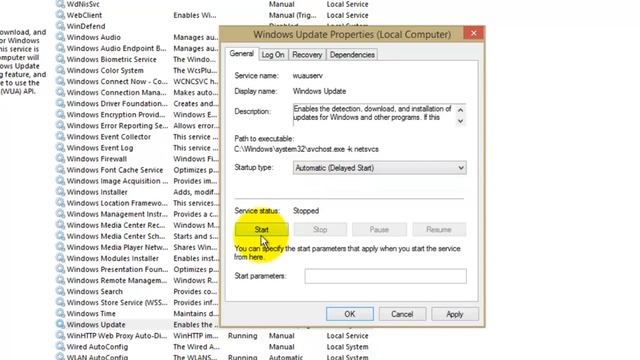Click the Windows Installer service icon
The height and width of the screenshot is (360, 640).
coord(60,192)
